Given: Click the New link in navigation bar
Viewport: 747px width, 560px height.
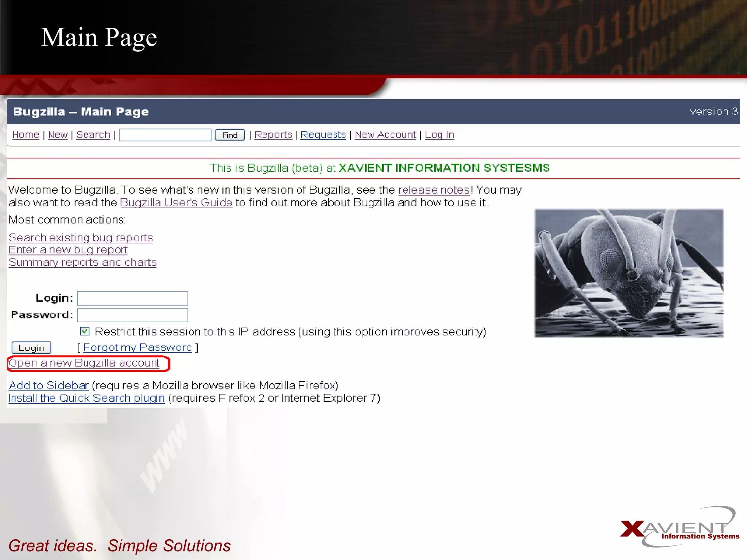Looking at the screenshot, I should pos(58,135).
